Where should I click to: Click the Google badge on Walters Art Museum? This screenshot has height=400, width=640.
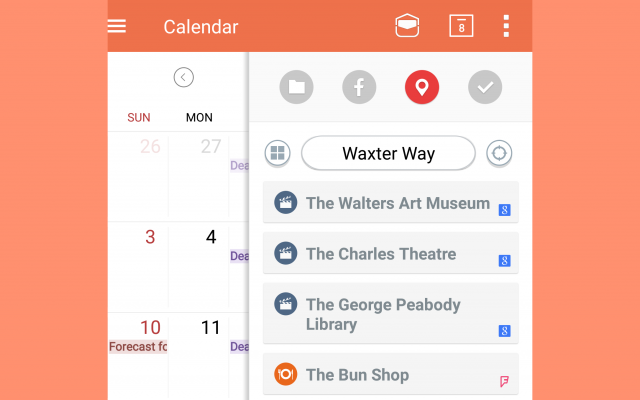click(505, 210)
